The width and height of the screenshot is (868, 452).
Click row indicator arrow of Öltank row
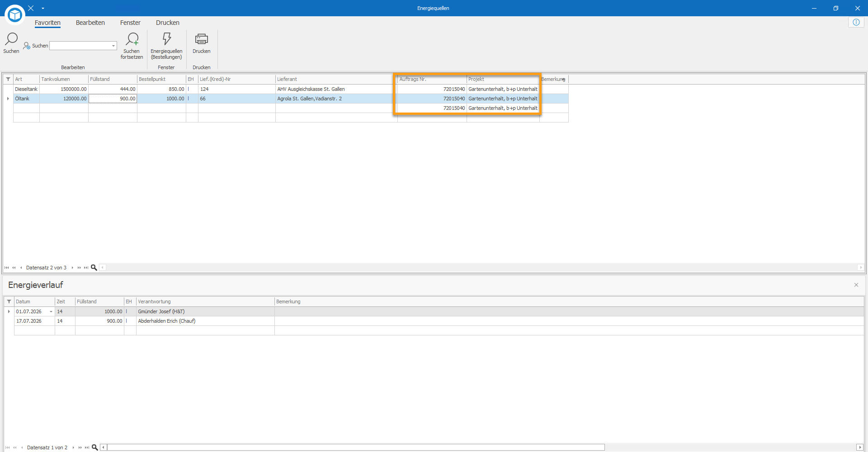[8, 99]
